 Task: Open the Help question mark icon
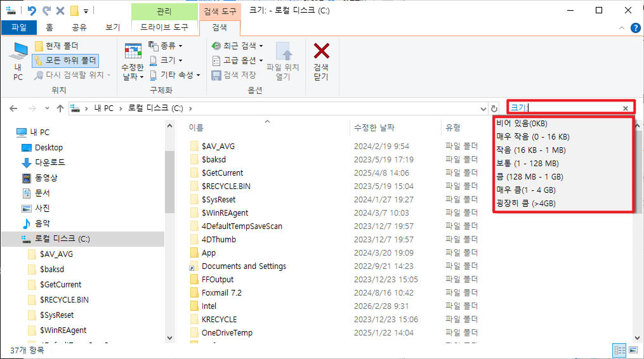click(635, 28)
